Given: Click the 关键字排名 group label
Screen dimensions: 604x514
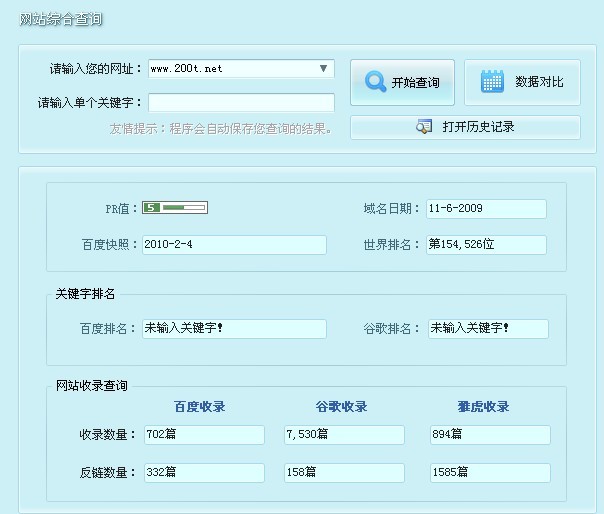Looking at the screenshot, I should (85, 294).
